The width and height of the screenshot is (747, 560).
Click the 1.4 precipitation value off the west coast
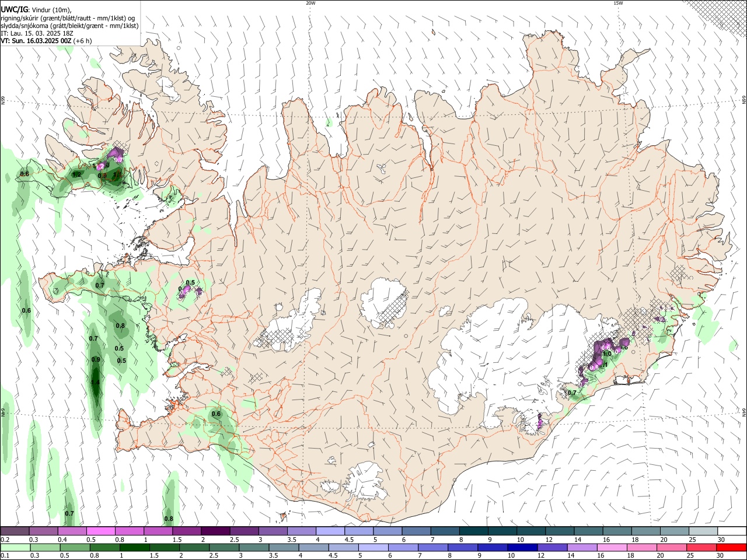pyautogui.click(x=95, y=383)
